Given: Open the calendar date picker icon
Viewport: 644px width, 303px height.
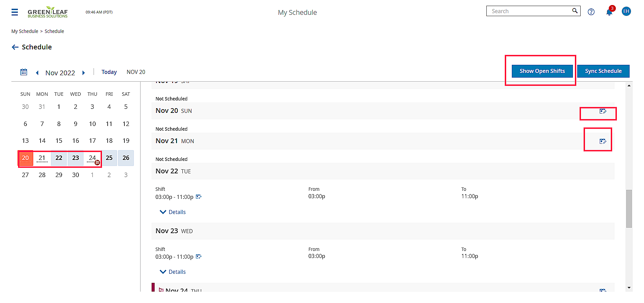Looking at the screenshot, I should (24, 72).
